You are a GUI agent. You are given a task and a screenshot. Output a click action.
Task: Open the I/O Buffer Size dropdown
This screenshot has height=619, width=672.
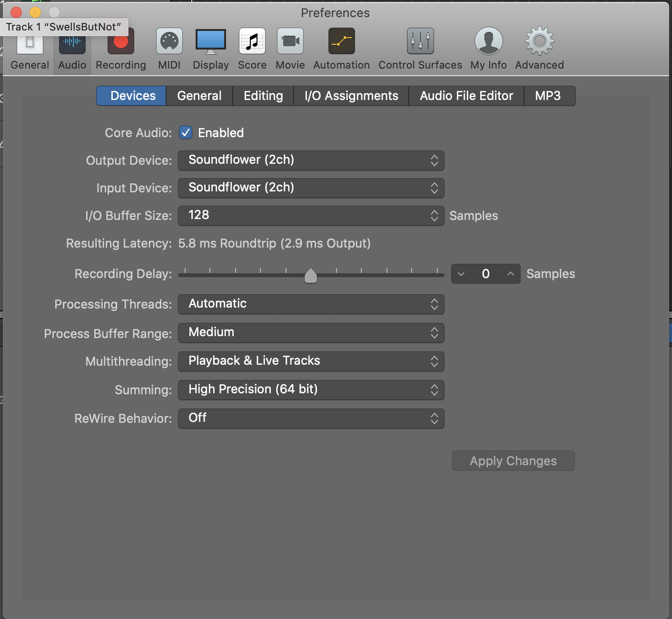(311, 216)
